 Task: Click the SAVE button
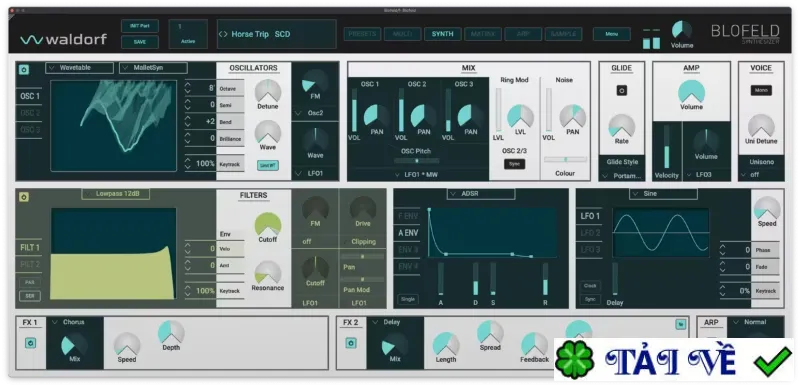140,42
